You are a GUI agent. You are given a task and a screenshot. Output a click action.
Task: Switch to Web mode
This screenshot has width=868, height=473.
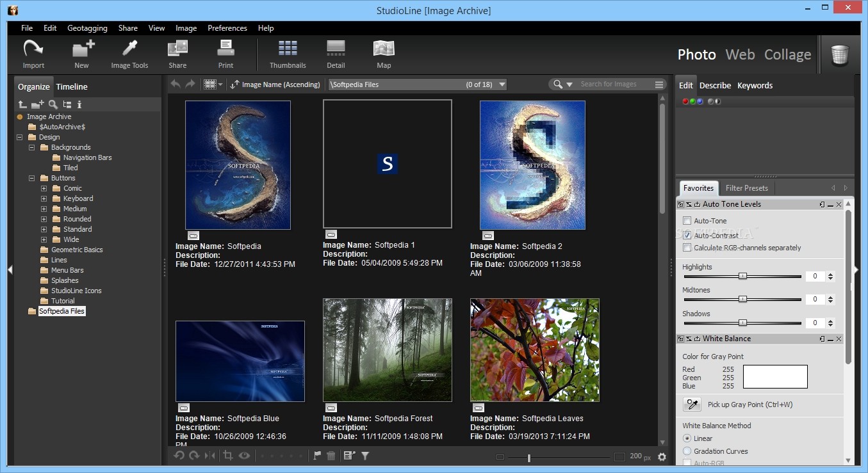coord(740,54)
